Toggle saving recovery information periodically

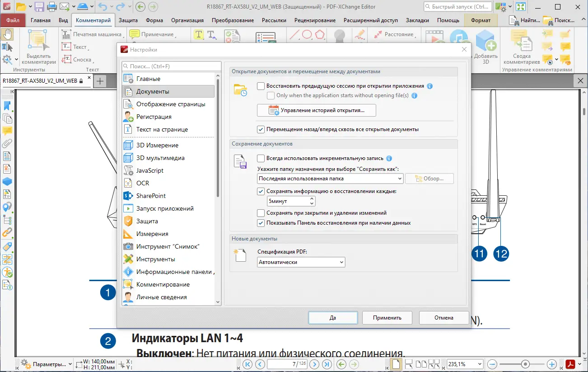[x=261, y=191]
